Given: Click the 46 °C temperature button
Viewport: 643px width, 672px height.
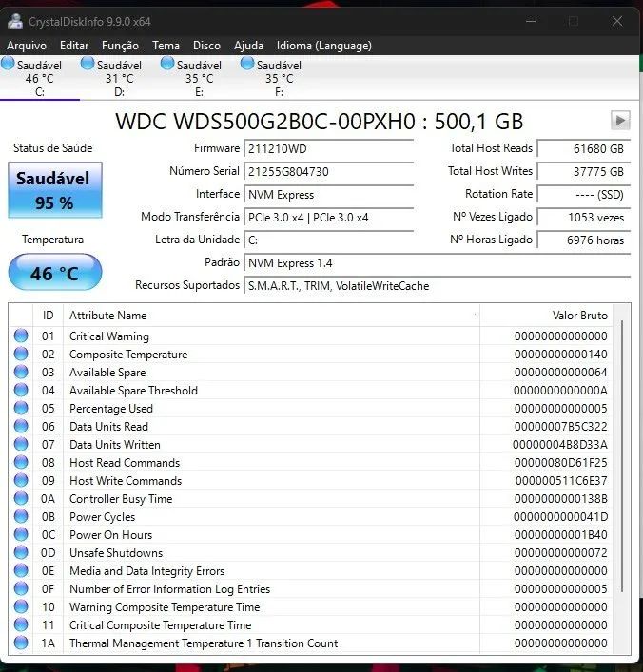Looking at the screenshot, I should [55, 273].
